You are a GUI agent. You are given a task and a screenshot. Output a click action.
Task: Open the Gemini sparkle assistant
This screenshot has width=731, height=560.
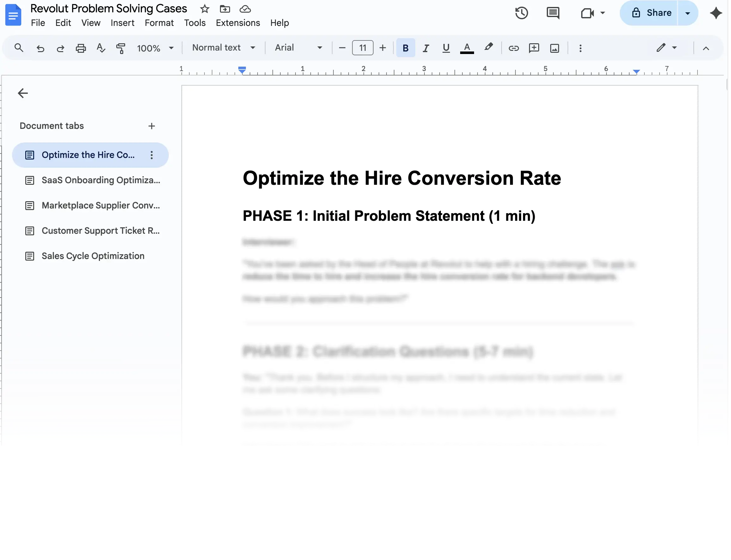(x=716, y=13)
